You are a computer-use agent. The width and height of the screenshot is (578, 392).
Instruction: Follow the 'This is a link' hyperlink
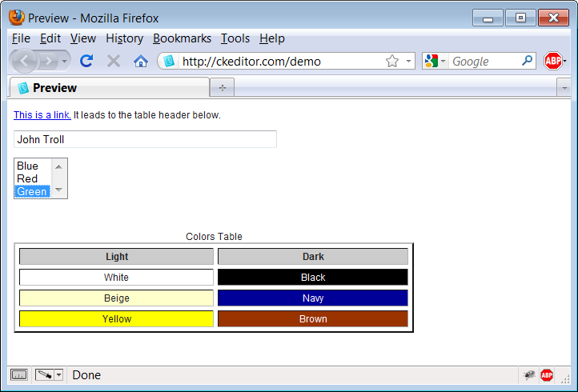42,115
